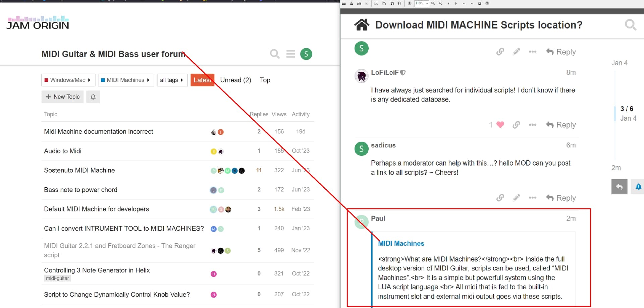This screenshot has width=644, height=308.
Task: Copy link icon on first post
Action: click(500, 52)
